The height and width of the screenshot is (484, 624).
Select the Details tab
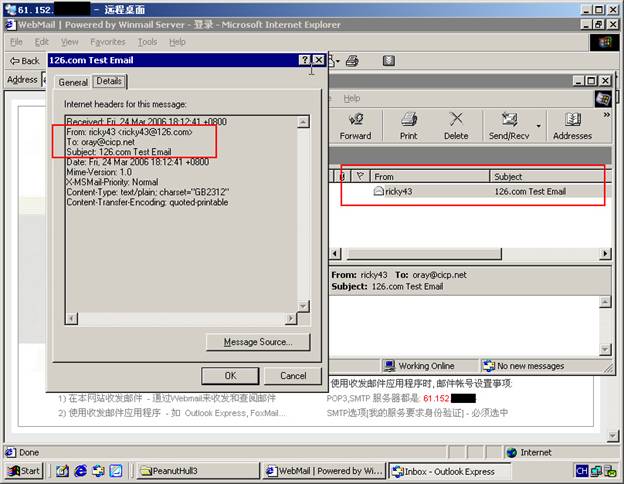pos(109,81)
